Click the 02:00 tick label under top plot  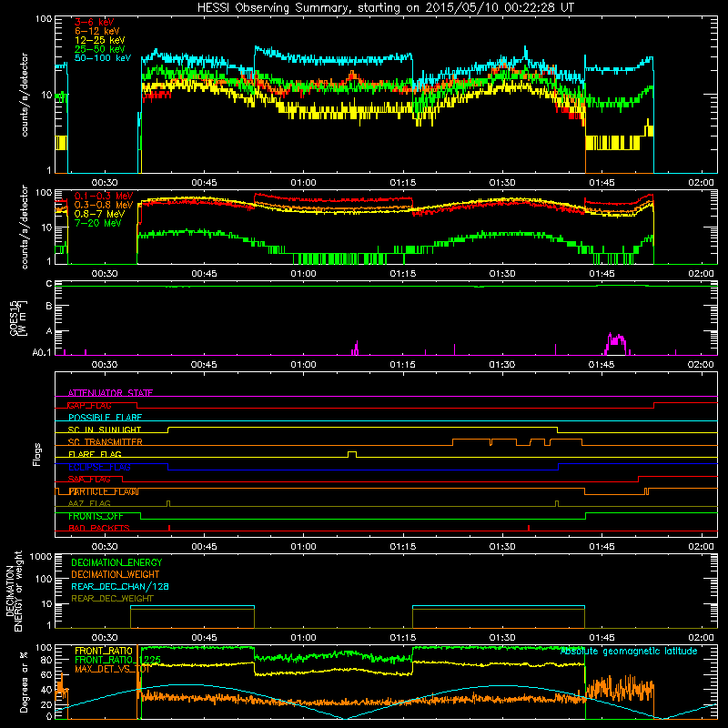point(701,183)
